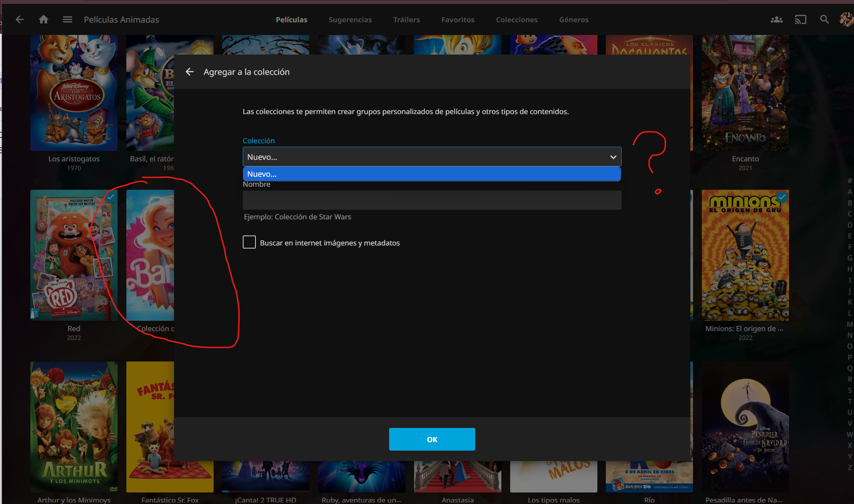Open the Géneros tab
Screen dimensions: 854x504
click(573, 20)
